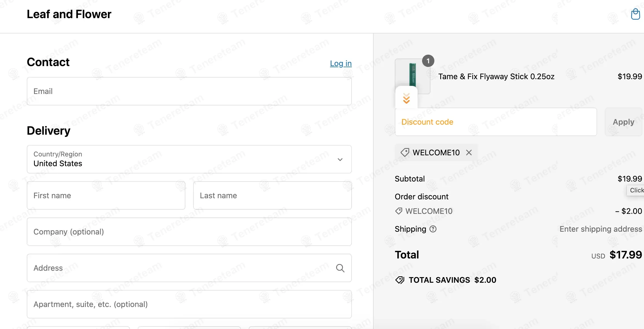Image resolution: width=644 pixels, height=329 pixels.
Task: Click the Last name field
Action: (272, 195)
